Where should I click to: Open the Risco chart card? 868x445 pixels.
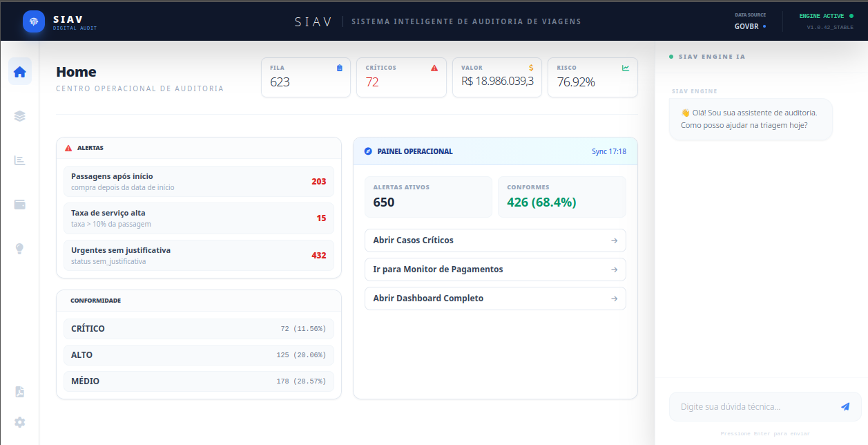592,77
